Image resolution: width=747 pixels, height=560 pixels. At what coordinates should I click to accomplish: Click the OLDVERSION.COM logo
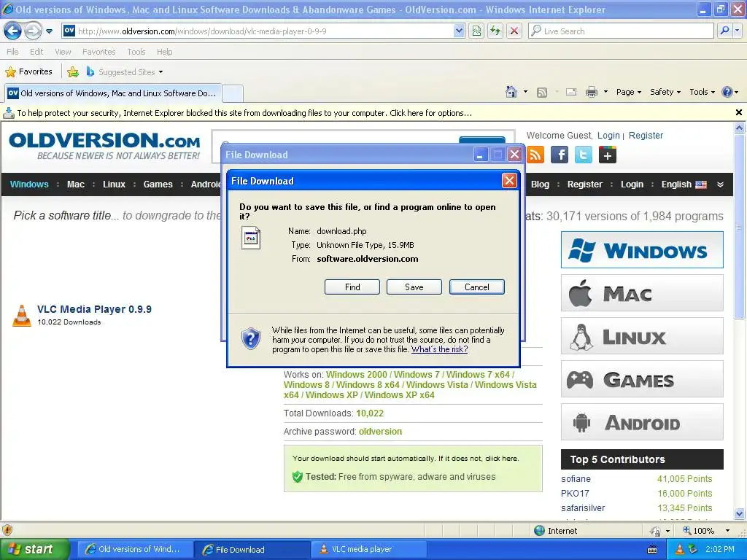click(x=104, y=146)
